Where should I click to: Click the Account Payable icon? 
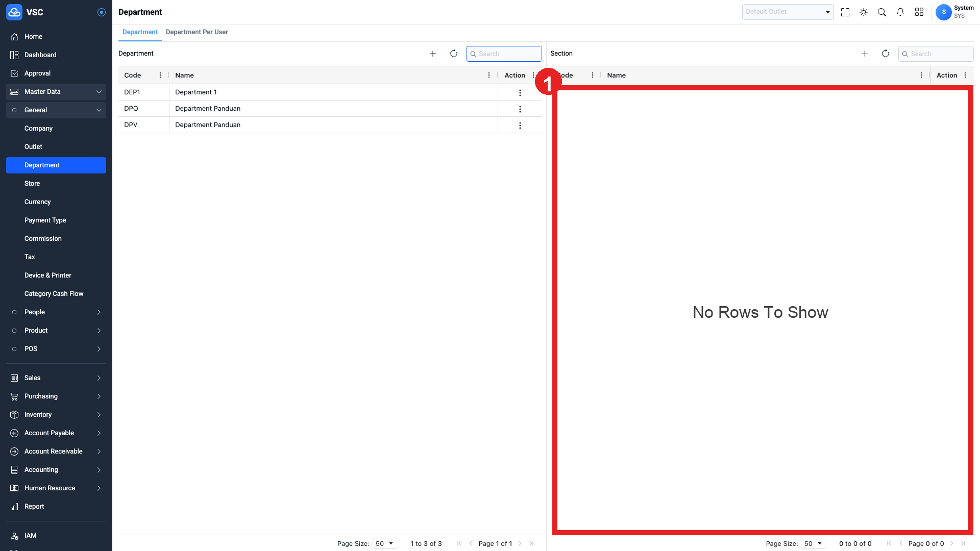click(14, 433)
